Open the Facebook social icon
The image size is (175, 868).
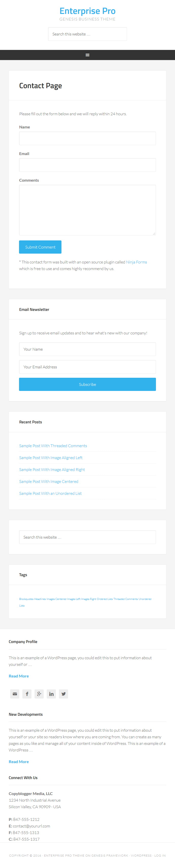(x=27, y=694)
